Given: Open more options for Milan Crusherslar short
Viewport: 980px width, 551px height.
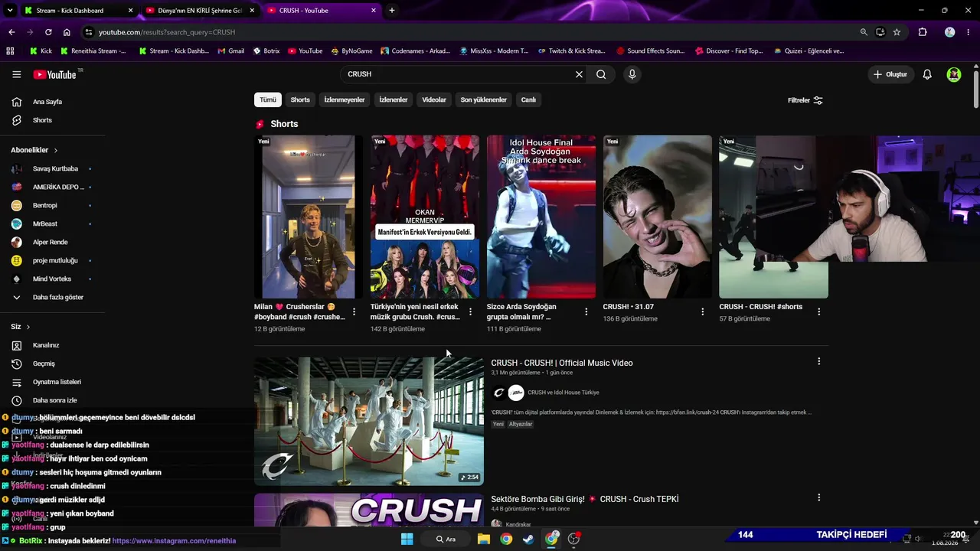Looking at the screenshot, I should pyautogui.click(x=354, y=311).
